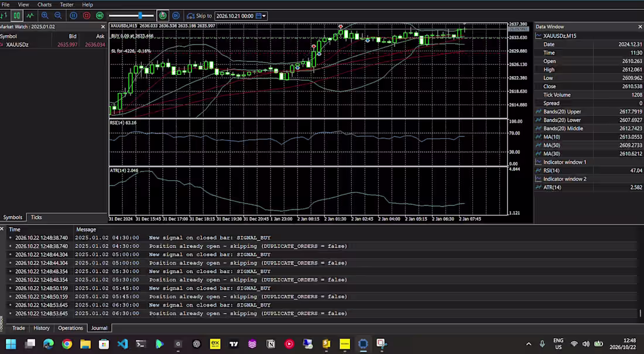Click the ATR(14) 2.046 indicator label
Viewport: 644px width, 354px height.
(x=124, y=170)
